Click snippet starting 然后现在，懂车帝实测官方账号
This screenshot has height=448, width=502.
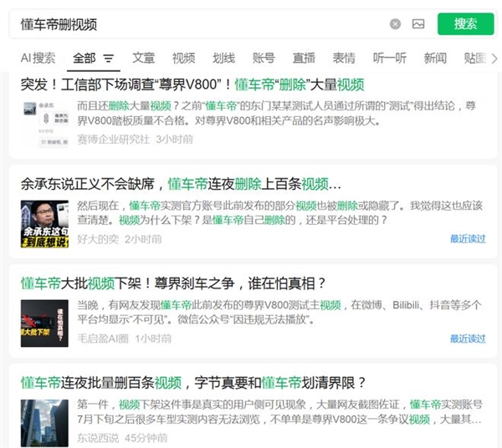tap(279, 213)
